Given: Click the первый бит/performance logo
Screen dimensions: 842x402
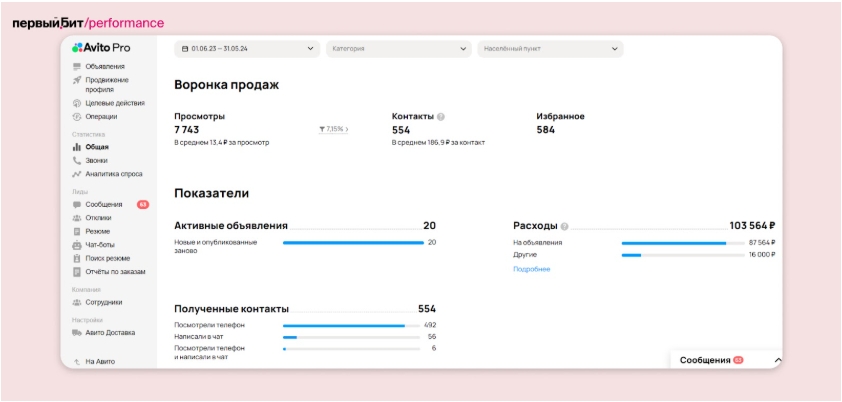Looking at the screenshot, I should coord(88,23).
